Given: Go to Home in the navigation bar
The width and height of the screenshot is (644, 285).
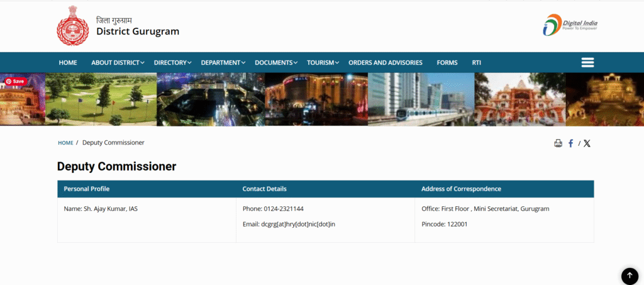Looking at the screenshot, I should (68, 63).
